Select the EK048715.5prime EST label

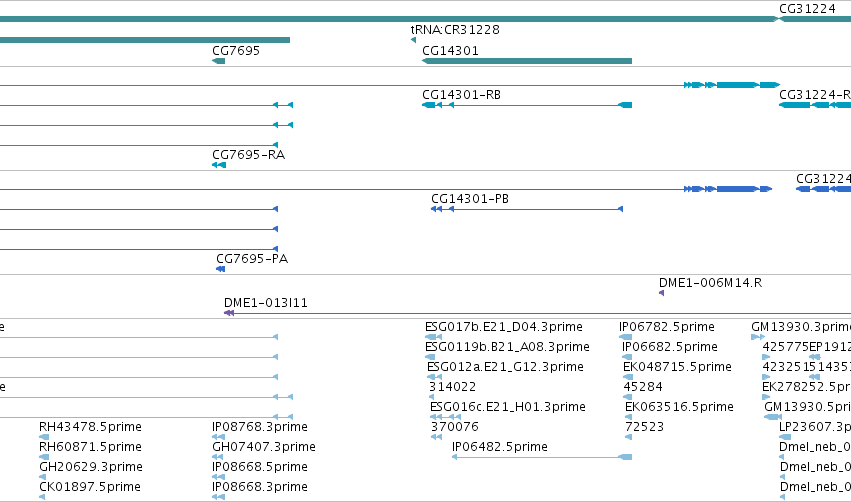(x=677, y=367)
